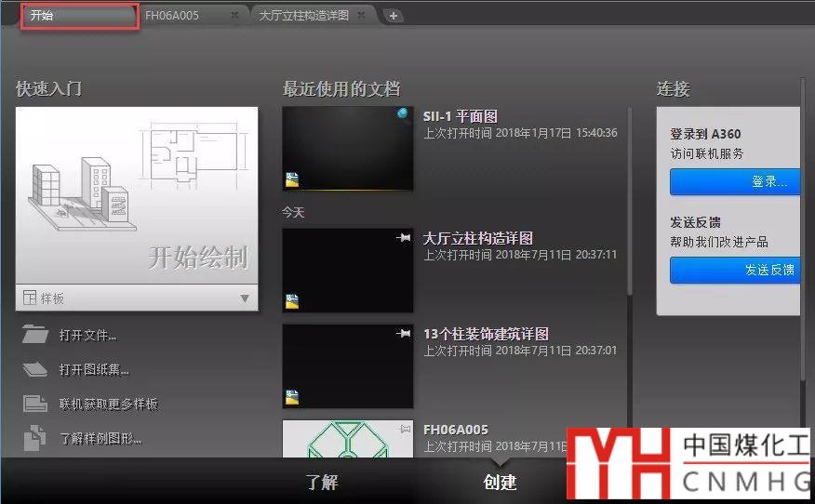
Task: Close the 大厅立柱构造详图 tab
Action: pyautogui.click(x=361, y=15)
